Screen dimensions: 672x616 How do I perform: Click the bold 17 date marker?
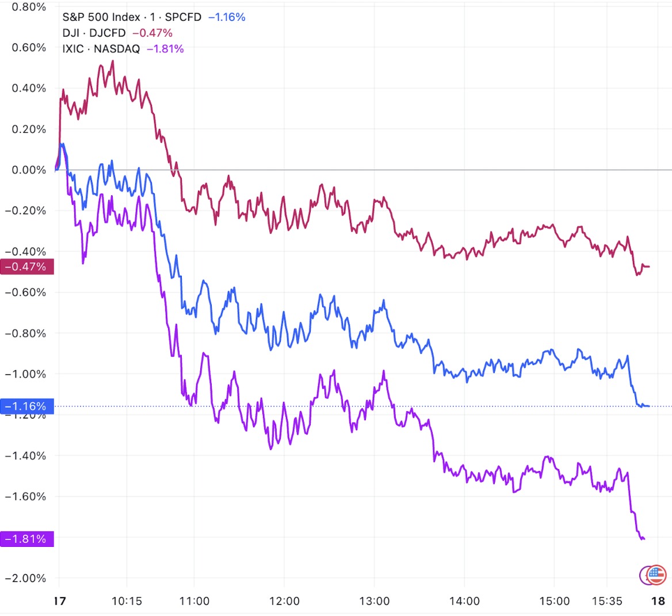tap(60, 601)
